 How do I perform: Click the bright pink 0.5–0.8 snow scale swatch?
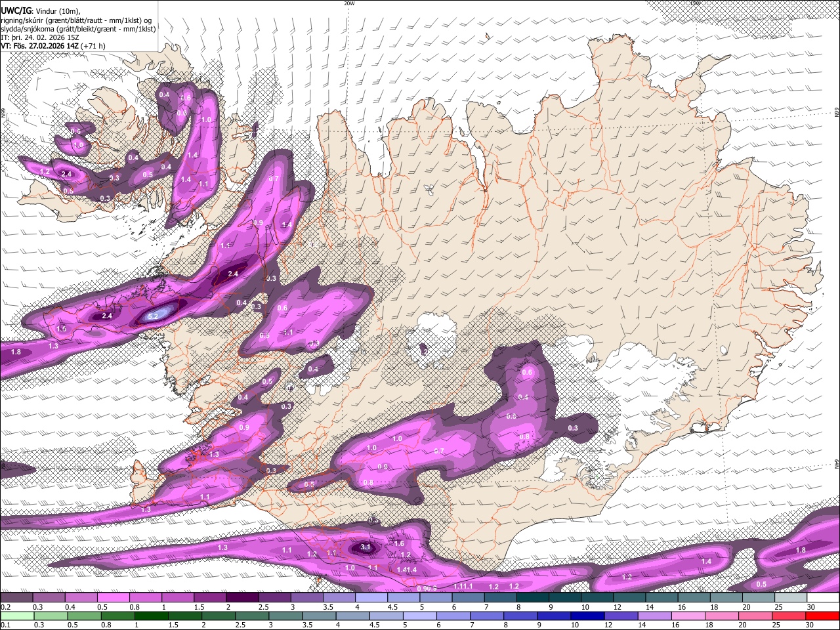(x=113, y=597)
